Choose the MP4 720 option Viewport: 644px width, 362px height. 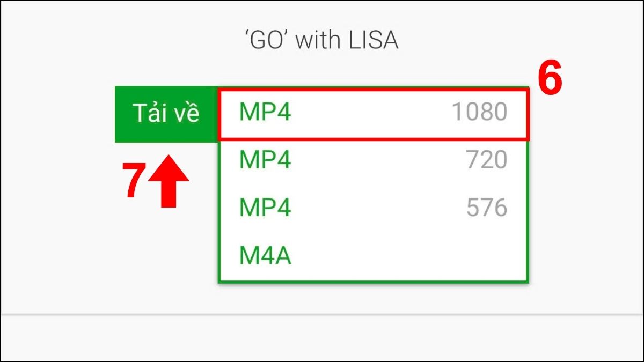point(373,160)
